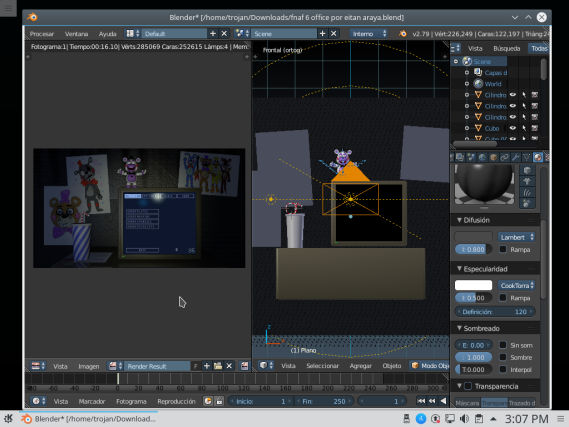Toggle selectability arrow of the Cubo object
This screenshot has height=427, width=569.
[524, 128]
